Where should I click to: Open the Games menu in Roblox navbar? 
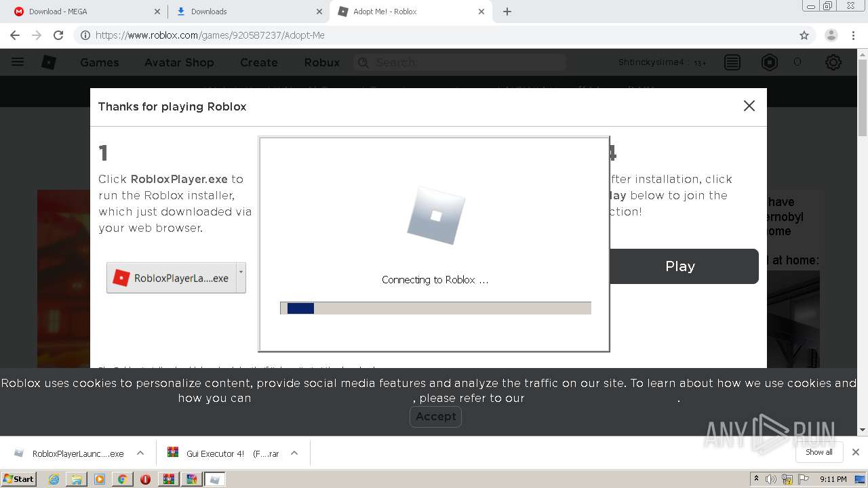pos(100,62)
